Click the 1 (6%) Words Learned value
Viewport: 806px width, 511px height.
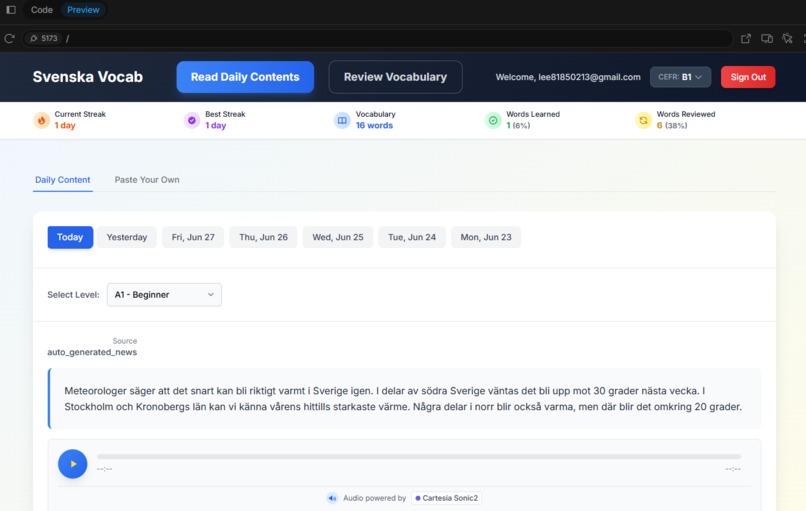pyautogui.click(x=518, y=125)
